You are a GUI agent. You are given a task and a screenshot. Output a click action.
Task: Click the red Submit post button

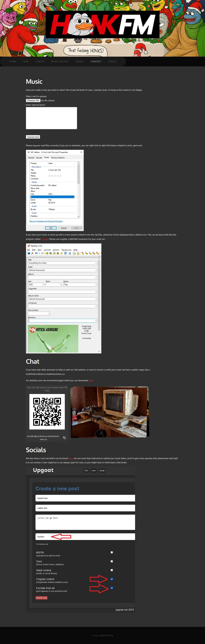pos(41,598)
